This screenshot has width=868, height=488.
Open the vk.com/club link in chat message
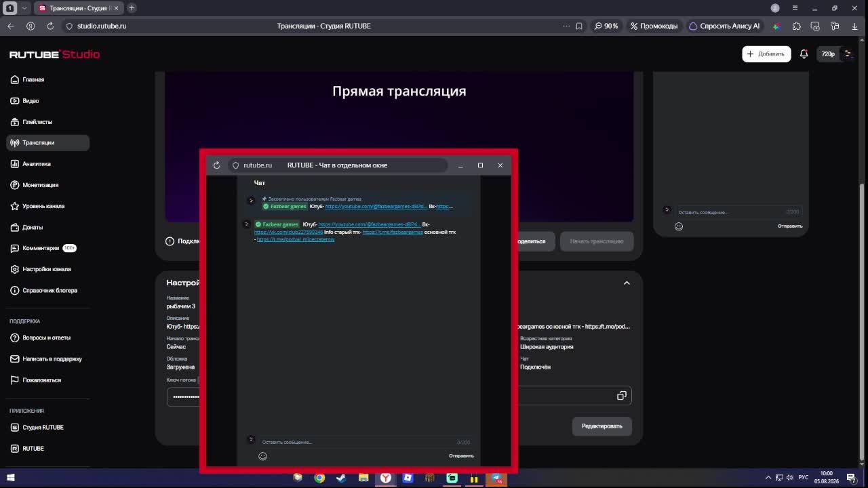point(288,232)
